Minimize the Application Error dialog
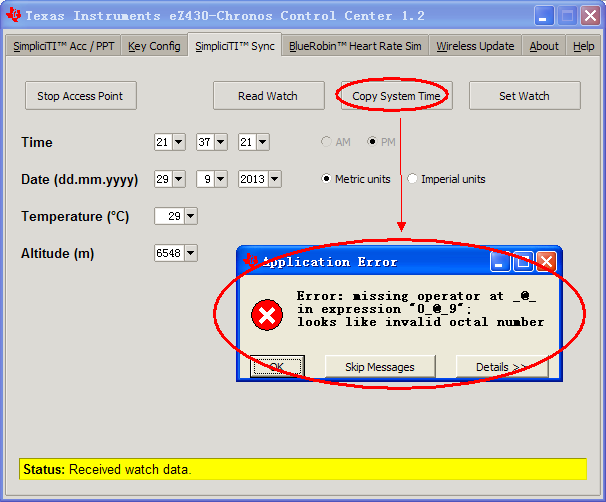This screenshot has width=606, height=502. tap(499, 262)
